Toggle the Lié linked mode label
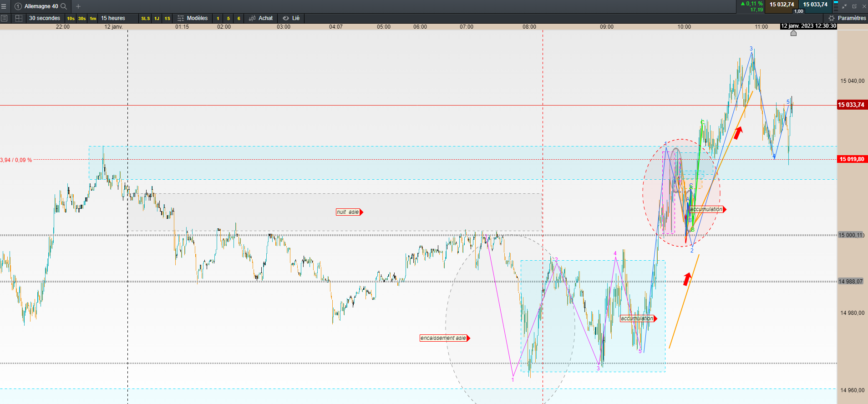The height and width of the screenshot is (404, 868). (x=296, y=18)
